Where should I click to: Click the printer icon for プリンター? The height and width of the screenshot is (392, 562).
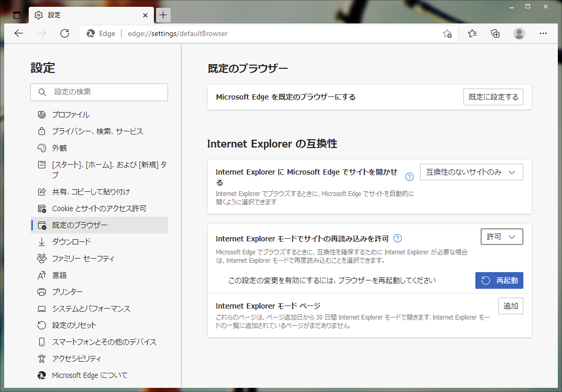point(42,292)
